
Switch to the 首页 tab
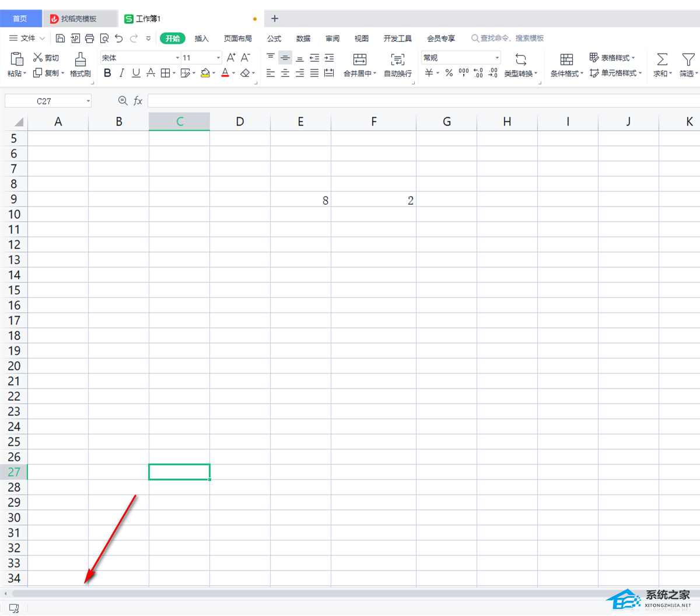click(x=20, y=19)
